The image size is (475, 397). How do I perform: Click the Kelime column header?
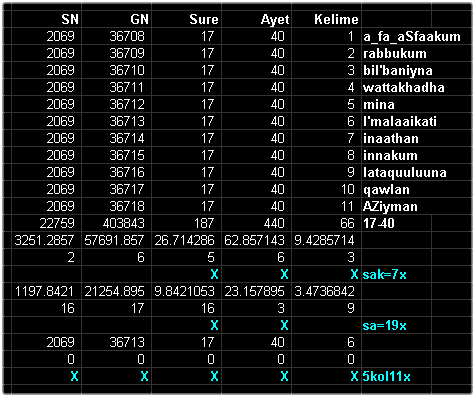327,19
